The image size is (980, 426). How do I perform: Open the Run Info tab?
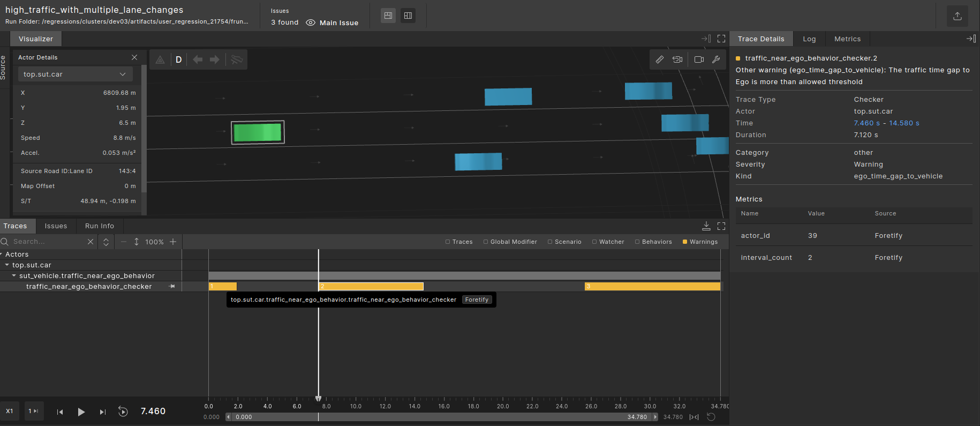99,226
